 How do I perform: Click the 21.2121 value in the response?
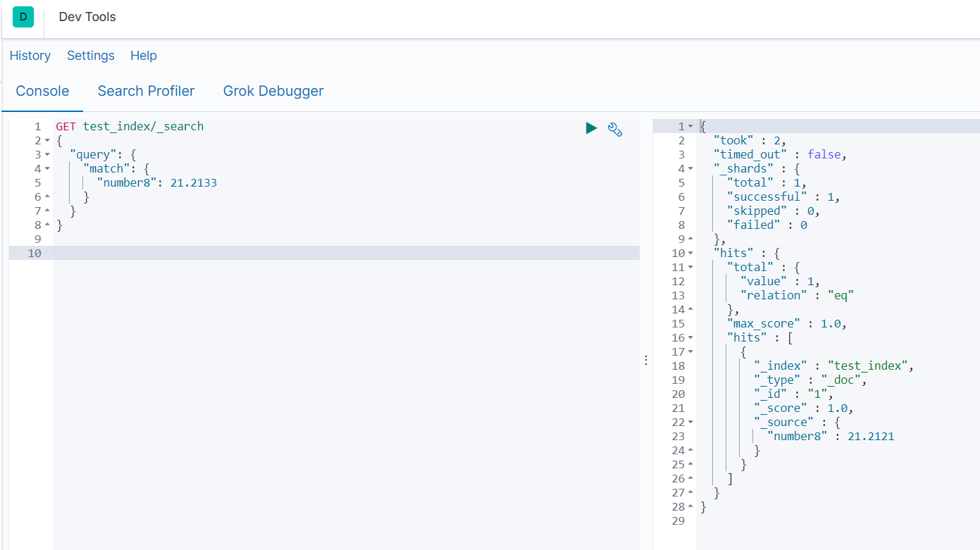[x=871, y=437]
